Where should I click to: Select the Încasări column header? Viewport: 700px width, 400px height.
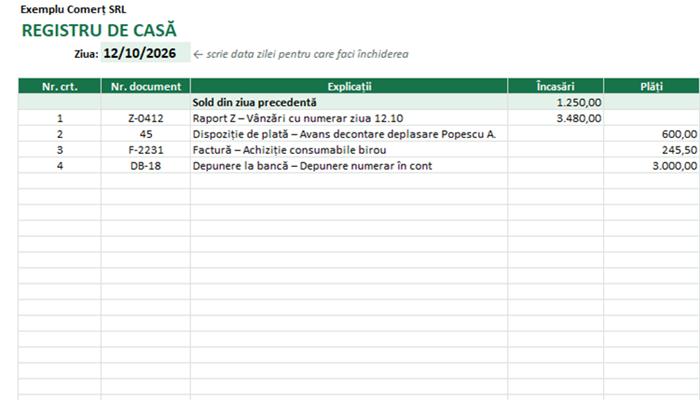click(555, 86)
